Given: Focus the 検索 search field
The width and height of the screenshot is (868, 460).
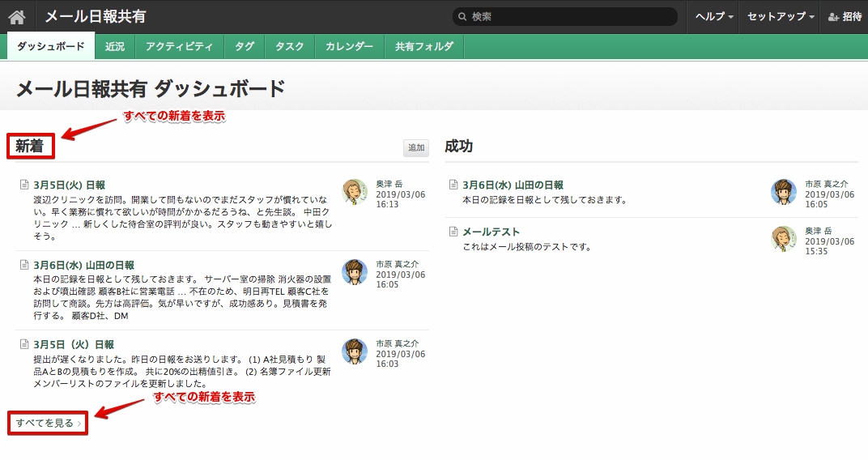Looking at the screenshot, I should pyautogui.click(x=565, y=17).
